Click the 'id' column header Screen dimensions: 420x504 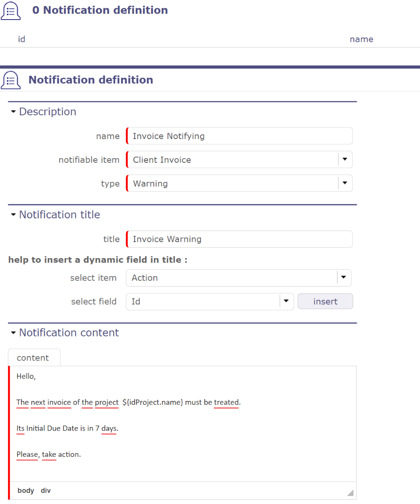[x=21, y=39]
